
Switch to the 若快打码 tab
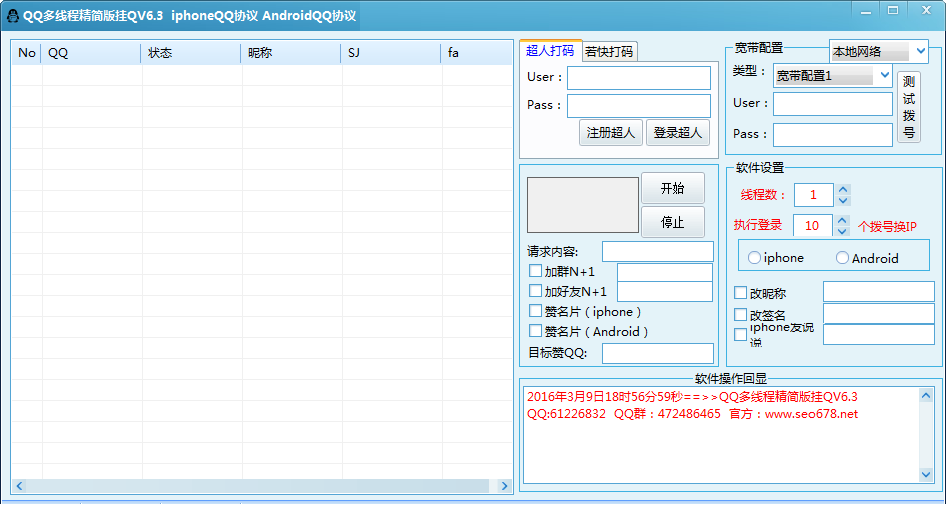[x=609, y=52]
